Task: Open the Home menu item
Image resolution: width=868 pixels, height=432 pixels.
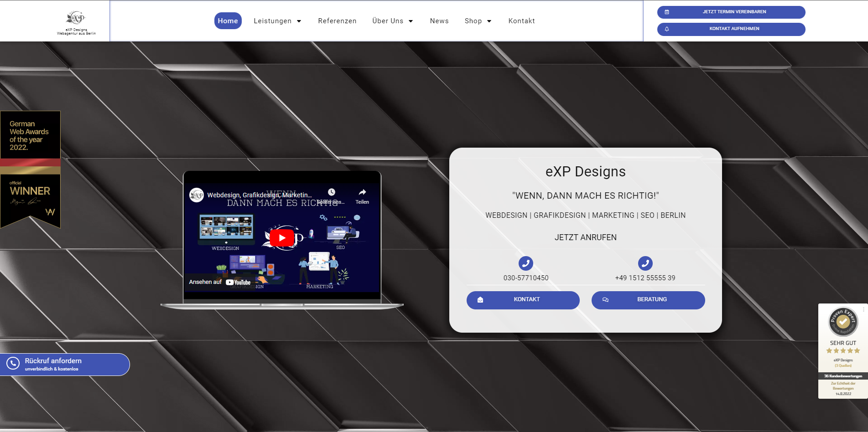Action: click(228, 21)
